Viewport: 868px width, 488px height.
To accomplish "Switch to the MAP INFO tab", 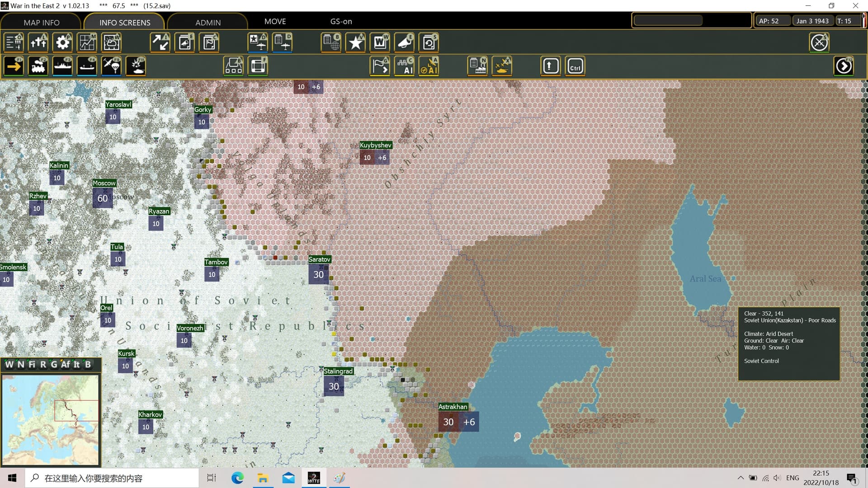I will pyautogui.click(x=41, y=22).
